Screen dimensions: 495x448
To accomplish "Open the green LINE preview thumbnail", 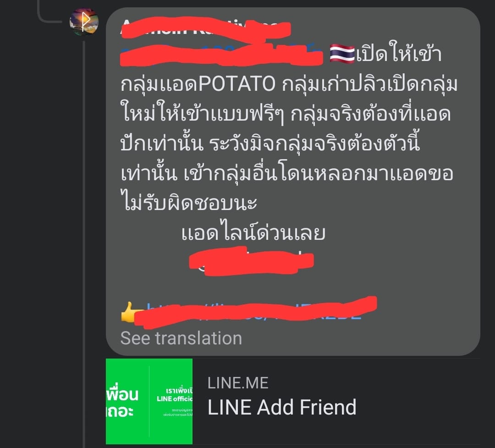I will (149, 401).
